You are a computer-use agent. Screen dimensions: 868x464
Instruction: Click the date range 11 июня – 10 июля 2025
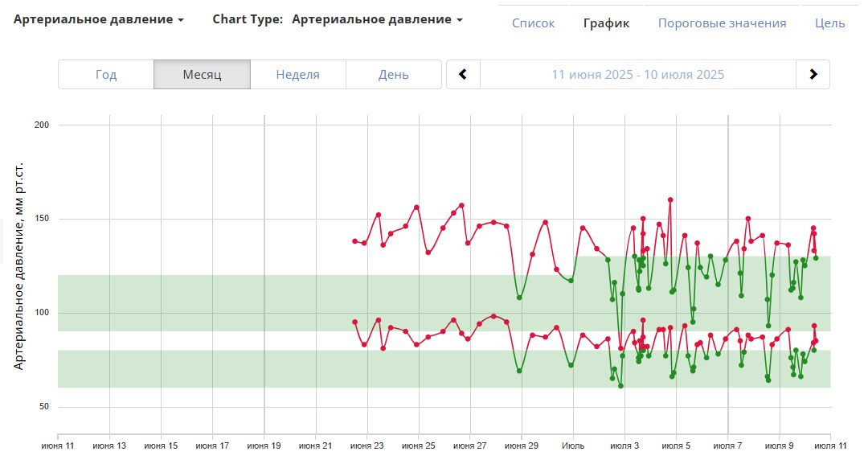[637, 75]
